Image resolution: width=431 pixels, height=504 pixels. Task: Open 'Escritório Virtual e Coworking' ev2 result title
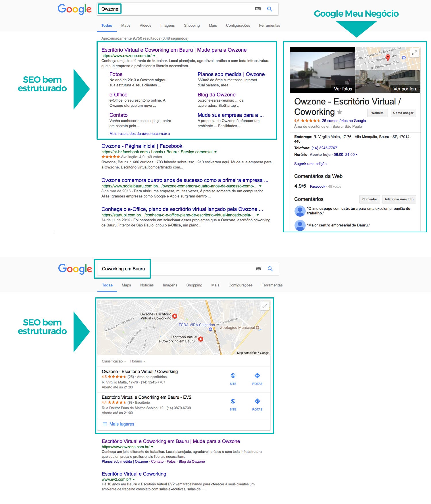coord(134,474)
